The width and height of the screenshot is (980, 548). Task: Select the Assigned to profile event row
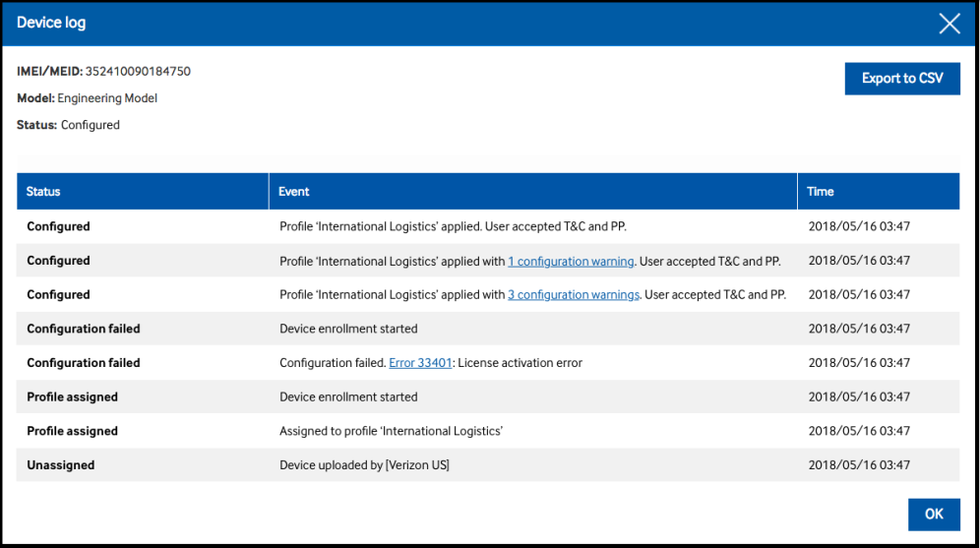click(x=488, y=431)
